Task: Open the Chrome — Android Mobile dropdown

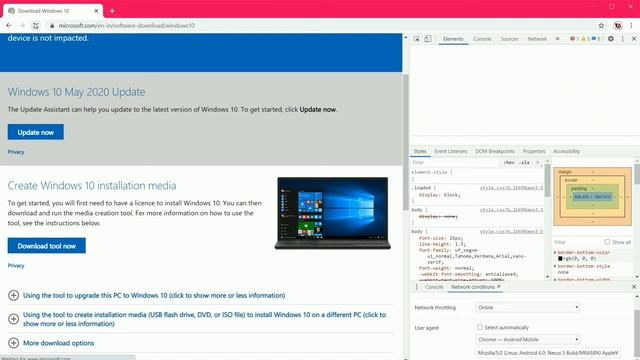Action: [x=527, y=339]
